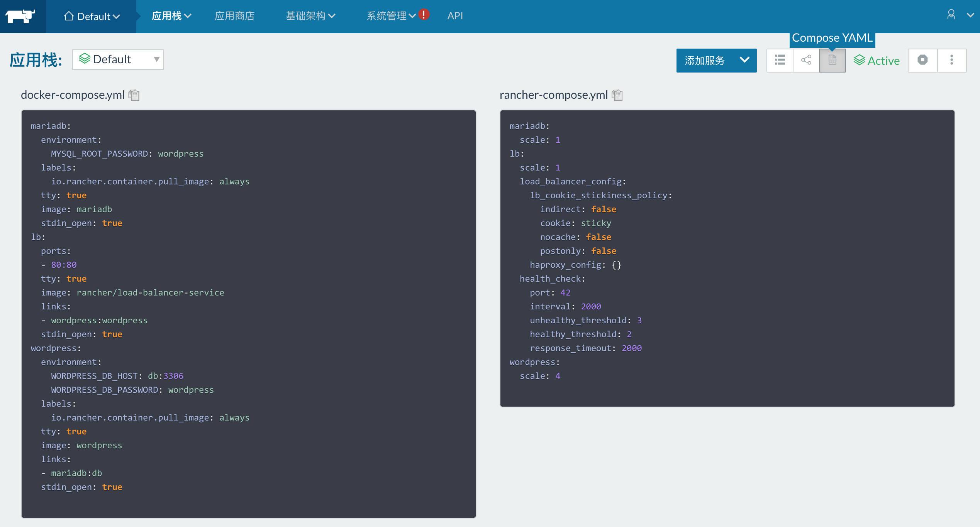Click the wordpress scale: 4 line
Image resolution: width=980 pixels, height=527 pixels.
click(x=540, y=376)
